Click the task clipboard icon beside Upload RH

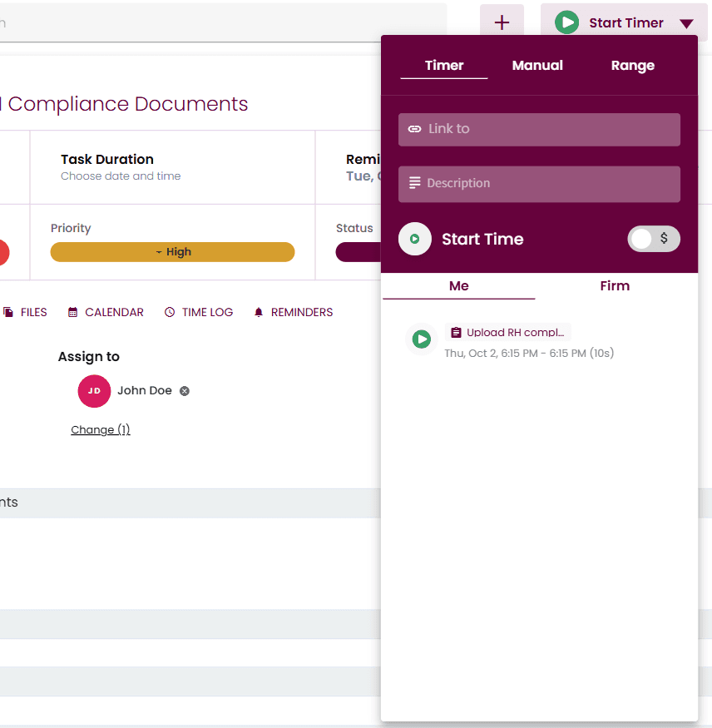456,332
